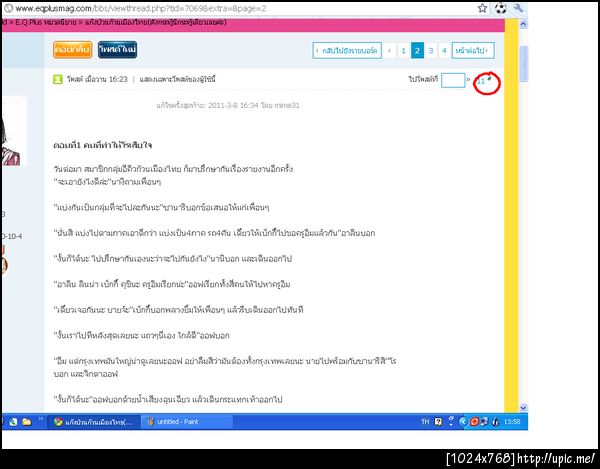Open the folder icon in quick launch

click(x=26, y=422)
